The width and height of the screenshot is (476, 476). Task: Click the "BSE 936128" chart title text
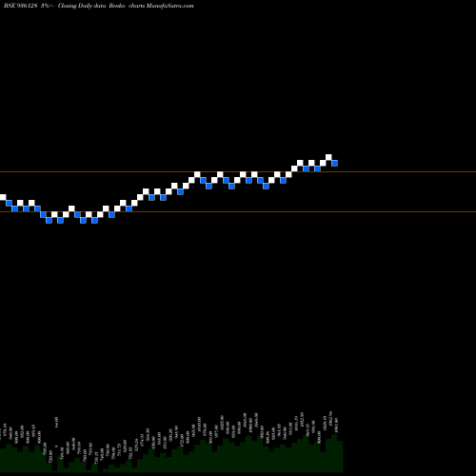coord(21,6)
